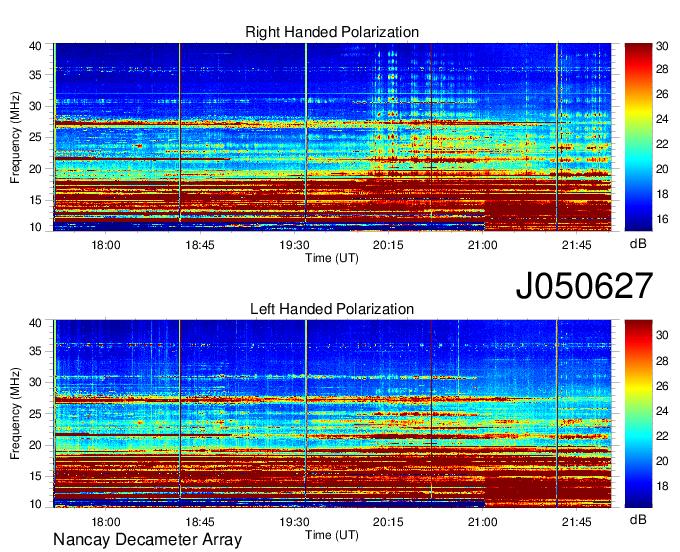Click the 35 MHz tick on the Left Handed plot
This screenshot has width=680, height=552.
[x=35, y=351]
